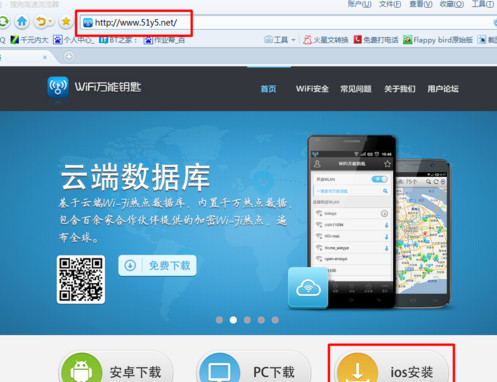Viewport: 497px width, 382px height.
Task: Open the 个人中心 bookmark
Action: [x=74, y=40]
